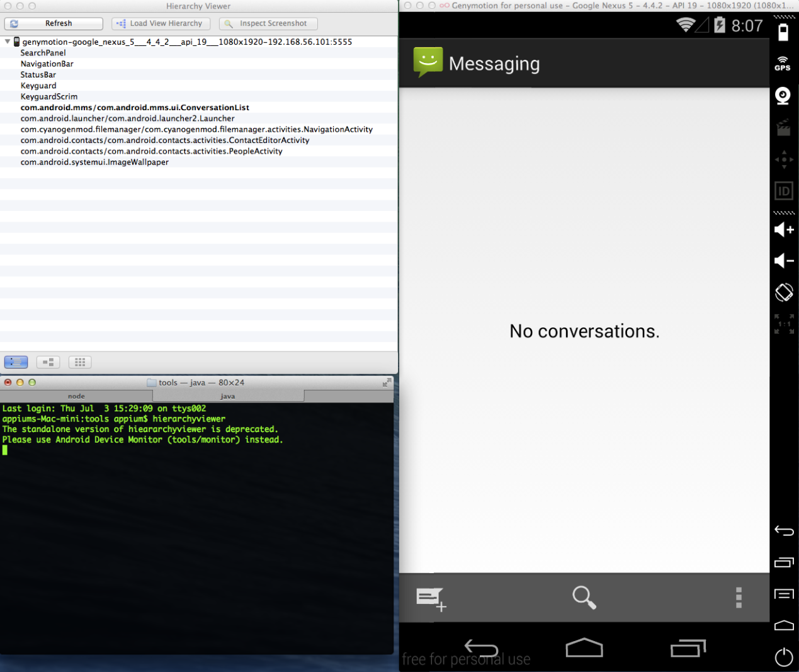Click the battery charging icon in status bar
The height and width of the screenshot is (672, 799).
click(720, 25)
